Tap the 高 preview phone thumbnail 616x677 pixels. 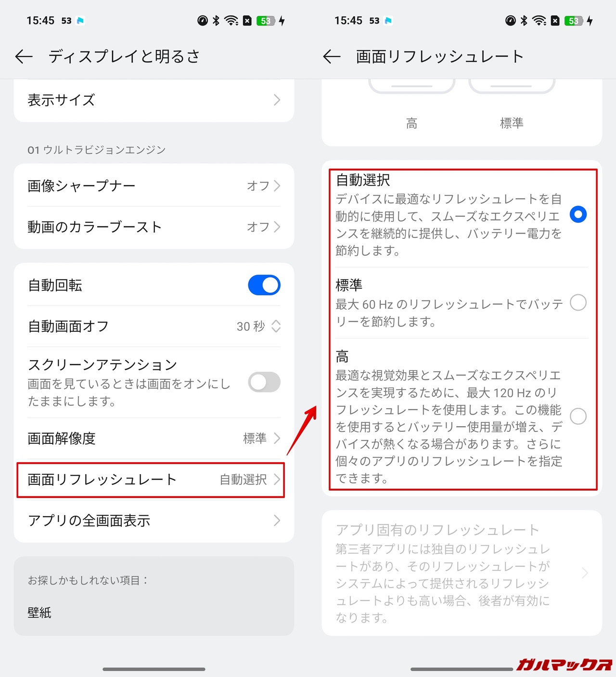412,85
